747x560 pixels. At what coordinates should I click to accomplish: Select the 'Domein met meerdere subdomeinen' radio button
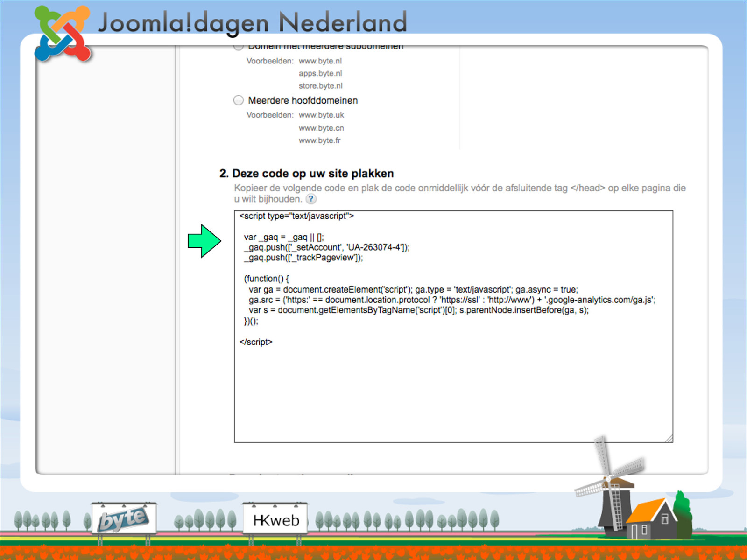coord(239,47)
